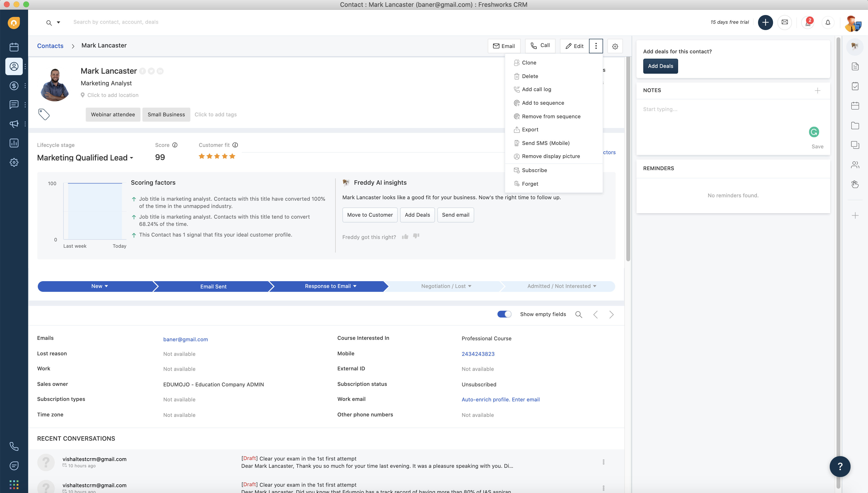Open Tasks checklist icon in right rail

[855, 86]
